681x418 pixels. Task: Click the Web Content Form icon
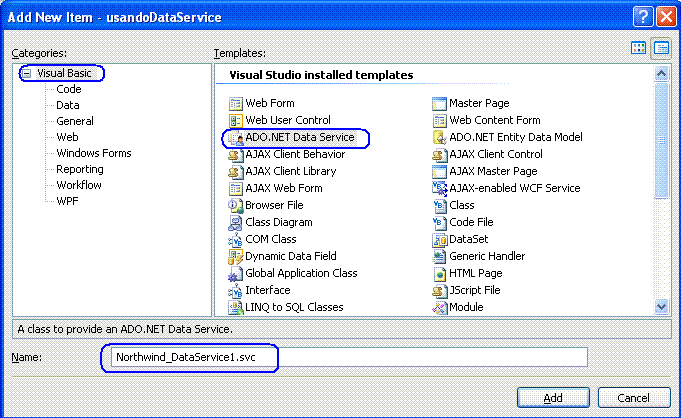point(439,120)
